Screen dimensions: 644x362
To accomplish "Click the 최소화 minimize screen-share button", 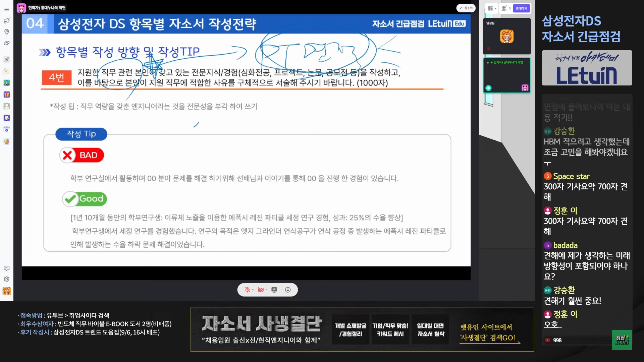I will pos(466,8).
